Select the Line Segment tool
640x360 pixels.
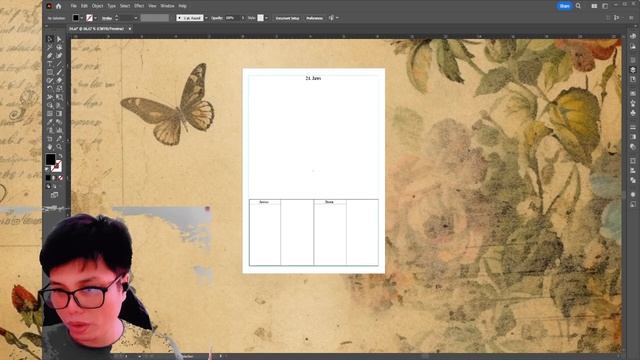pos(59,64)
